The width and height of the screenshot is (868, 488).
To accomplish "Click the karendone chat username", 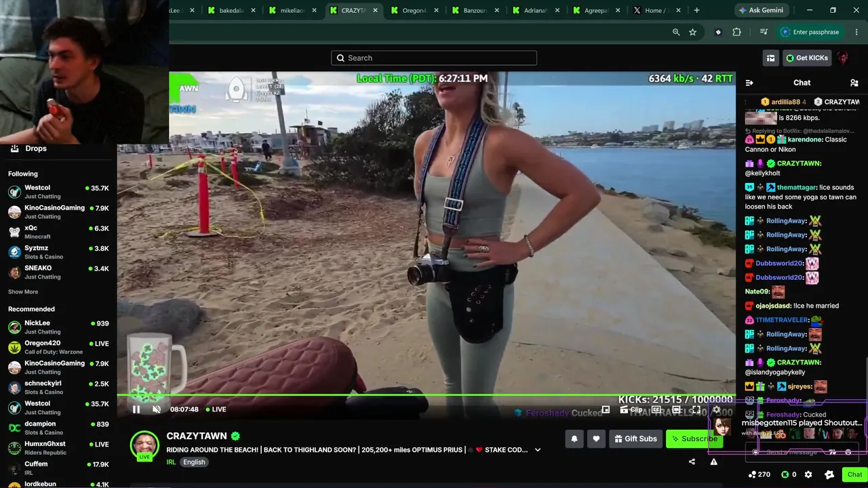I will point(805,140).
